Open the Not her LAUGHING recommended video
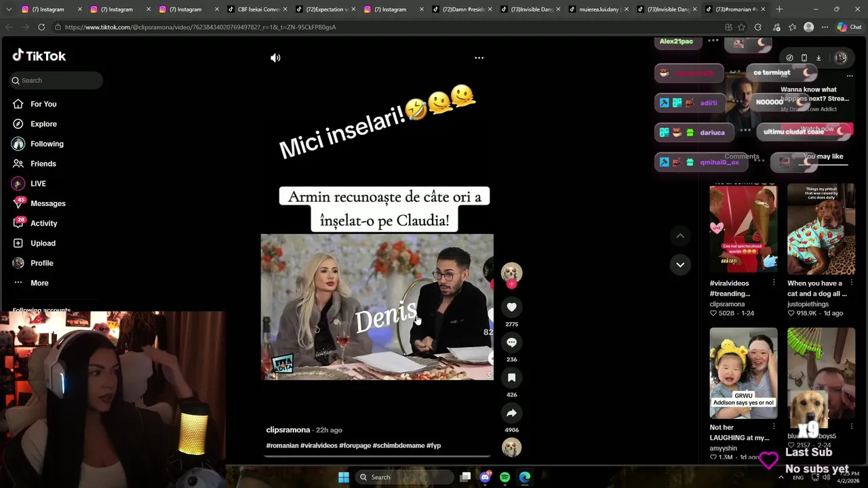Image resolution: width=868 pixels, height=488 pixels. click(743, 373)
